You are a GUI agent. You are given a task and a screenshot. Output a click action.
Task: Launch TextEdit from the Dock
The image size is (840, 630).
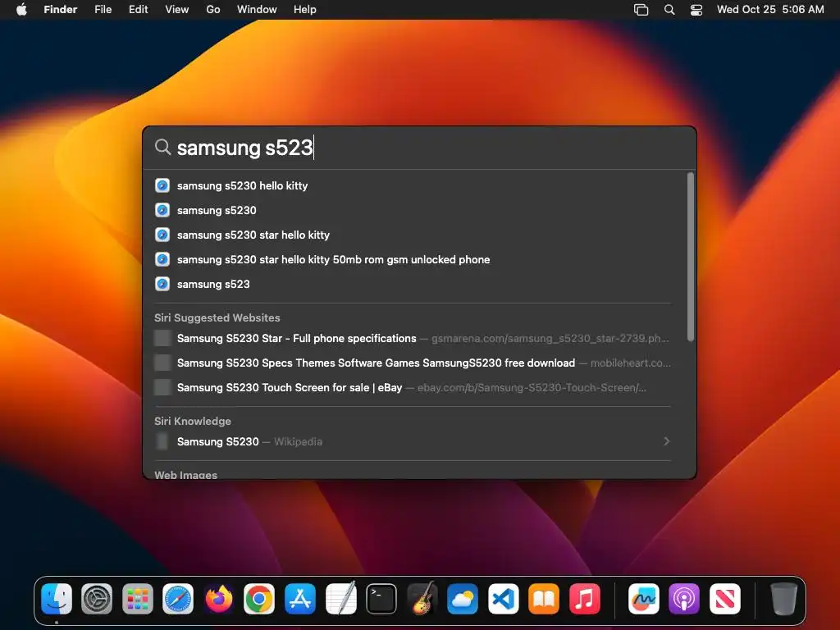(340, 598)
